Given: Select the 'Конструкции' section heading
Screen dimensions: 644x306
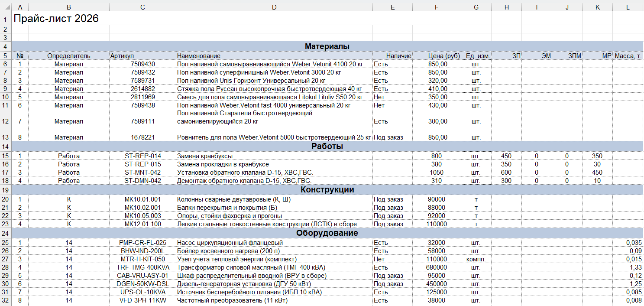Looking at the screenshot, I should 327,190.
